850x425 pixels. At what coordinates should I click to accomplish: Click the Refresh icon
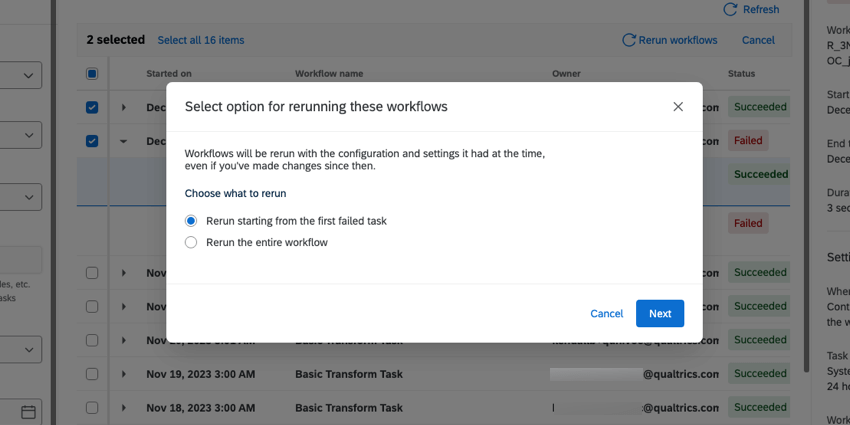point(730,10)
